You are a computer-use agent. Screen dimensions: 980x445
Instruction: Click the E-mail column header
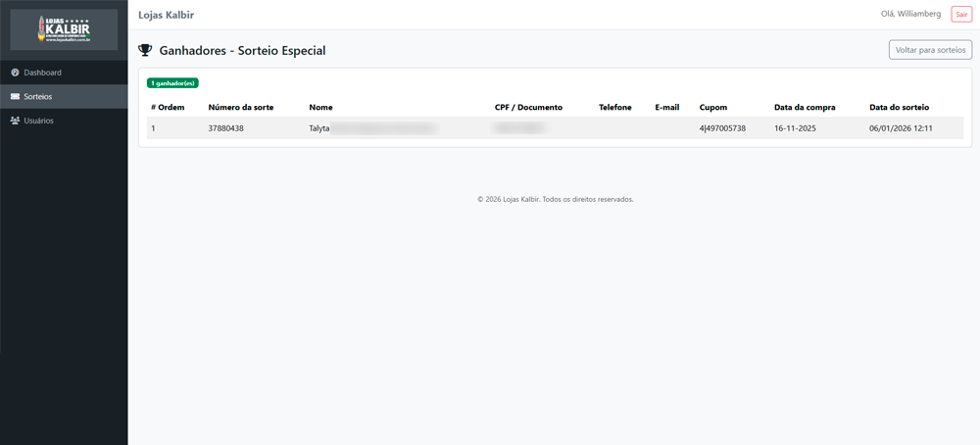tap(666, 108)
